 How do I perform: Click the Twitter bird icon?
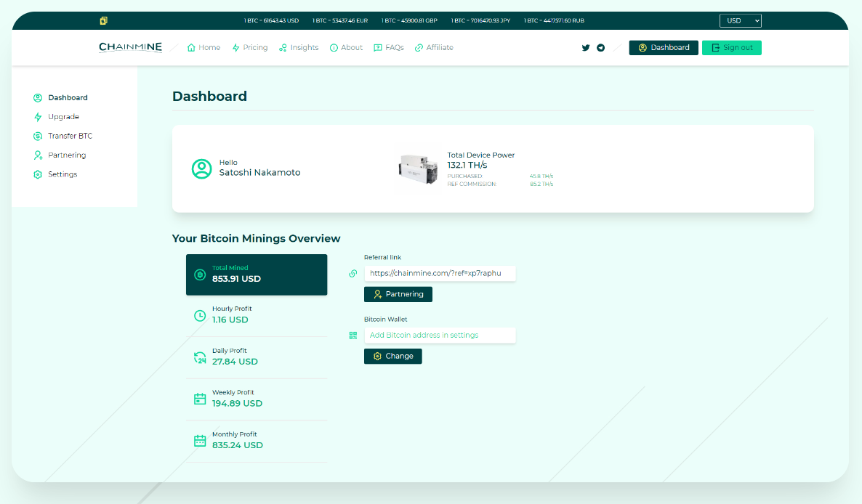[x=586, y=48]
